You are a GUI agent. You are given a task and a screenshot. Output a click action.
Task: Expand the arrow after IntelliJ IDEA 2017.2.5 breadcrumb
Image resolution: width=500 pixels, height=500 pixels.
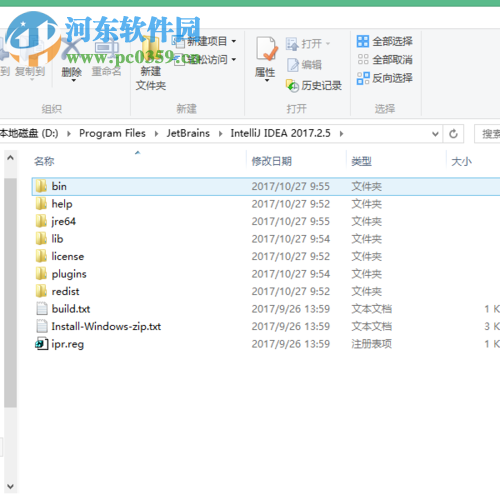coord(341,134)
